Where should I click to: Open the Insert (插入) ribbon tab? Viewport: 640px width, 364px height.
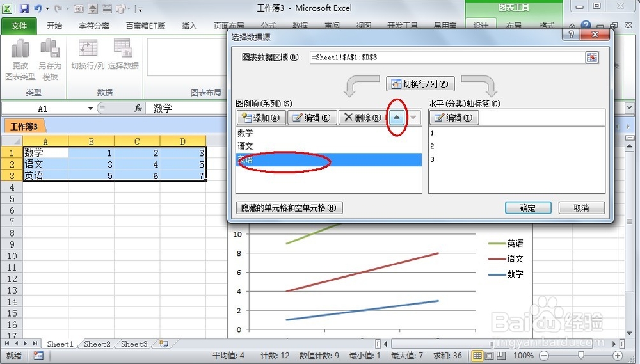pos(189,26)
